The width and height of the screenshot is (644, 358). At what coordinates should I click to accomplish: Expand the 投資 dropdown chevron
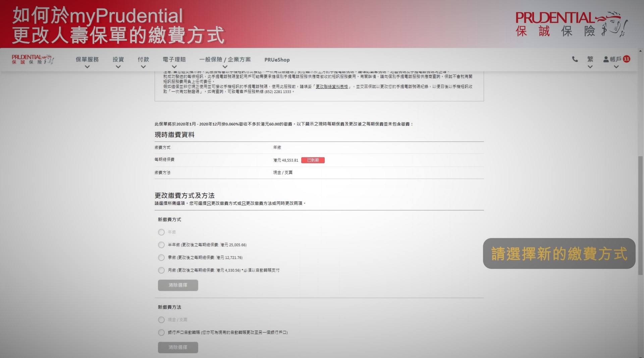tap(118, 67)
